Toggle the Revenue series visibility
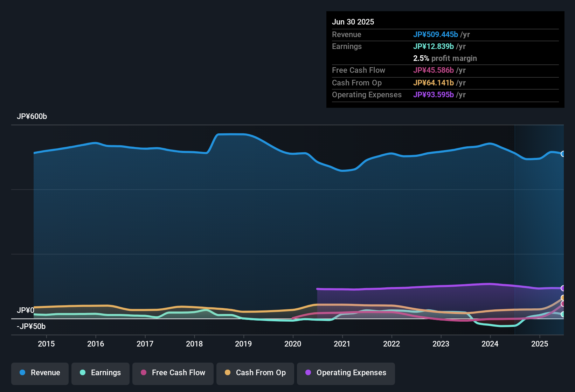Viewport: 575px width, 392px height. point(40,373)
